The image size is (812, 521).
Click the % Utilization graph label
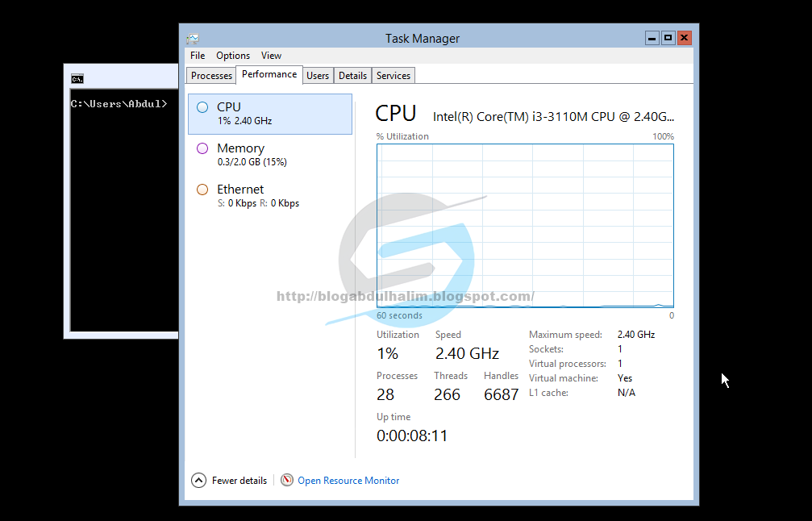point(402,136)
